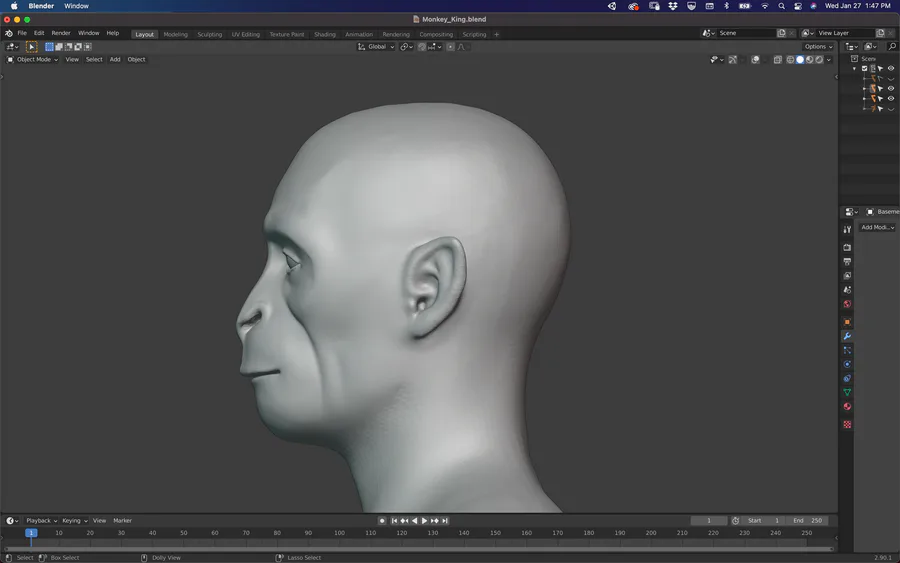This screenshot has height=563, width=900.
Task: Open the Render Properties camera icon
Action: pos(847,247)
